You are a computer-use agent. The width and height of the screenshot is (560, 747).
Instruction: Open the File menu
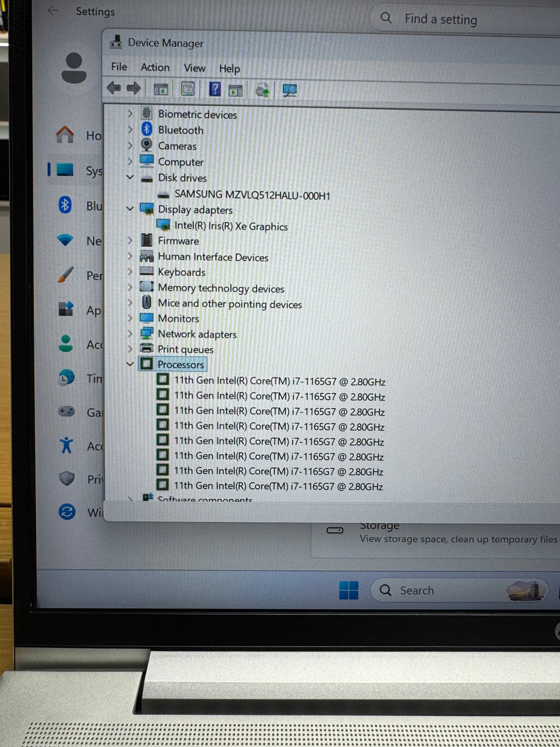click(x=119, y=67)
